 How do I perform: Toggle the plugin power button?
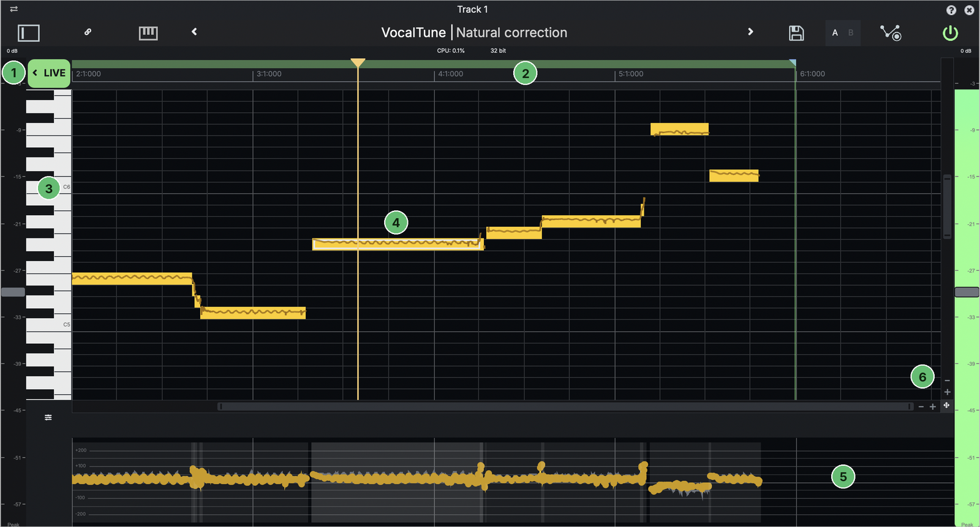point(950,32)
